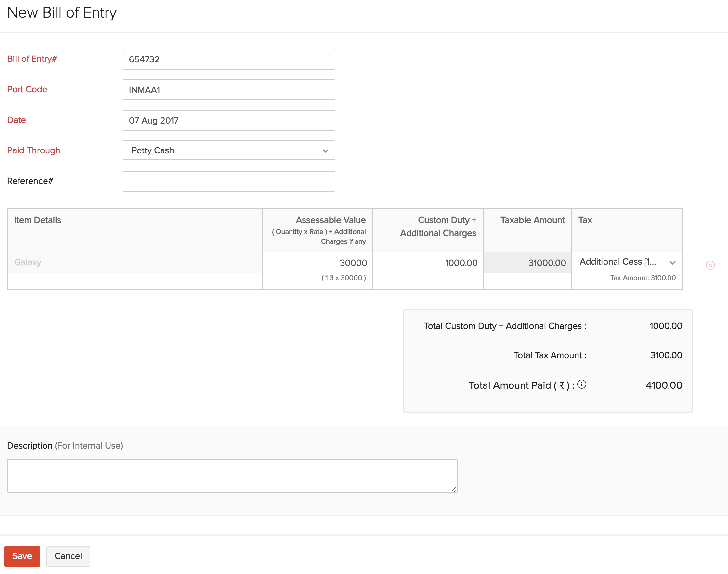This screenshot has width=728, height=574.
Task: Select the Total Tax Amount value 3100.00
Action: pos(666,355)
